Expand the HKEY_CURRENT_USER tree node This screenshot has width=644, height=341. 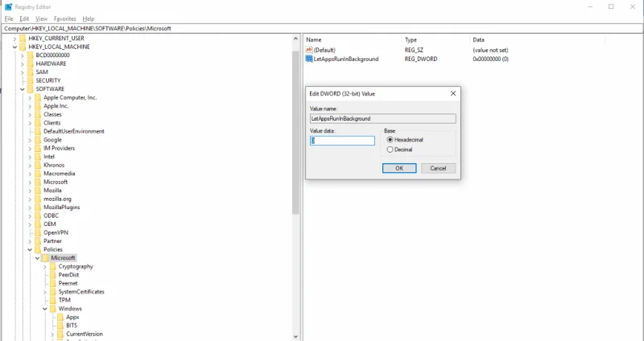14,39
